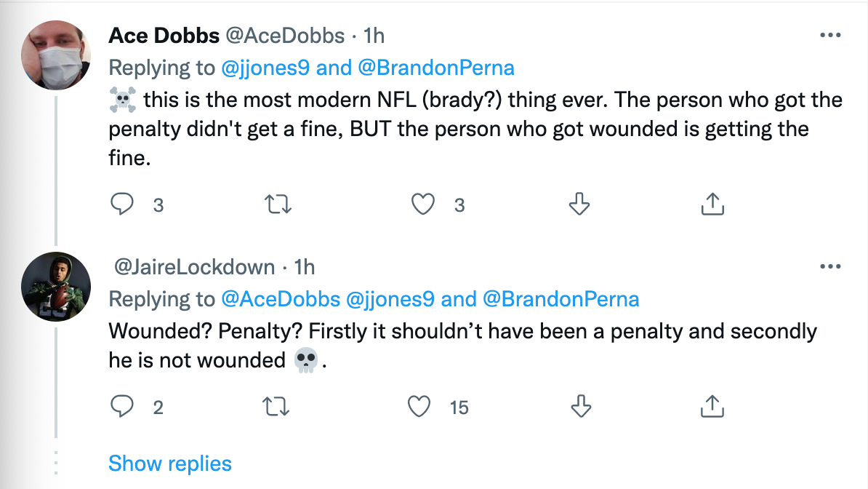Reply to Ace Dobbs' tweet

pos(122,204)
